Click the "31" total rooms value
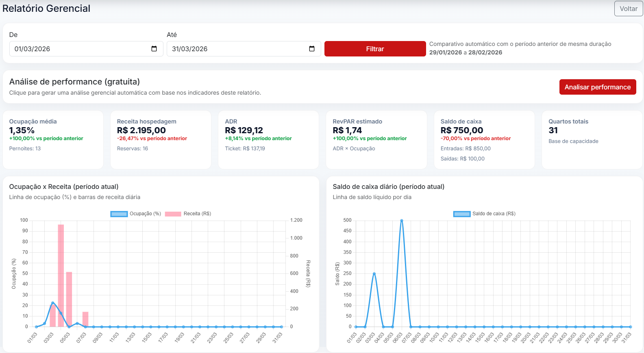644x353 pixels. click(x=553, y=130)
